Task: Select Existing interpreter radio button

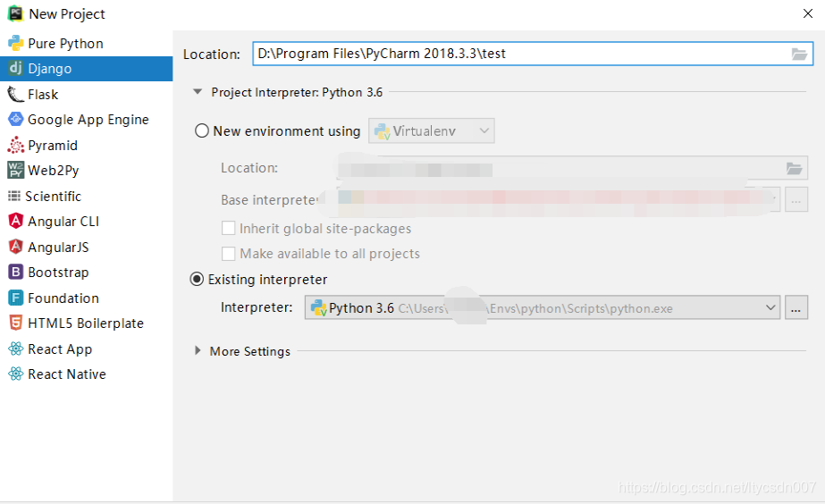Action: [197, 279]
